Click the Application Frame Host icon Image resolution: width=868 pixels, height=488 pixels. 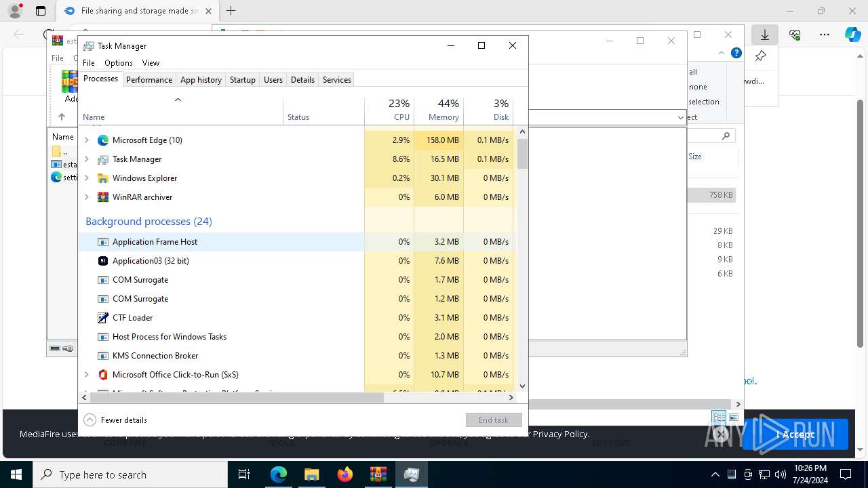(103, 242)
